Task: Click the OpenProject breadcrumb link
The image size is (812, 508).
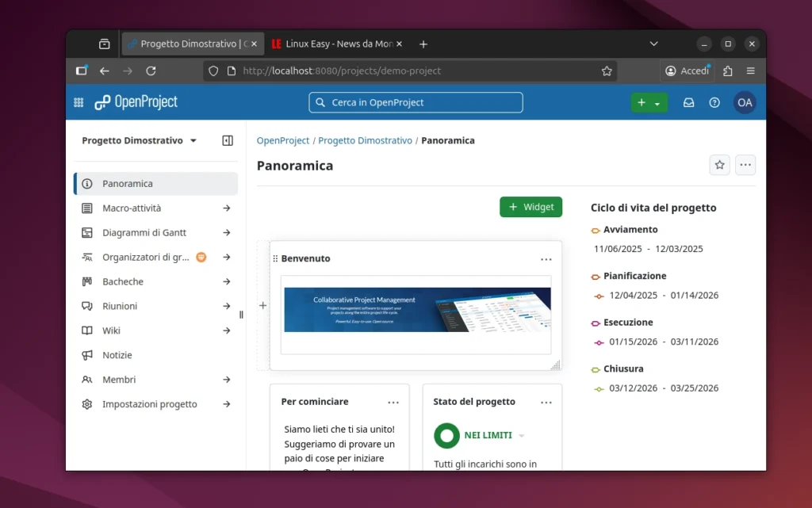Action: point(282,140)
